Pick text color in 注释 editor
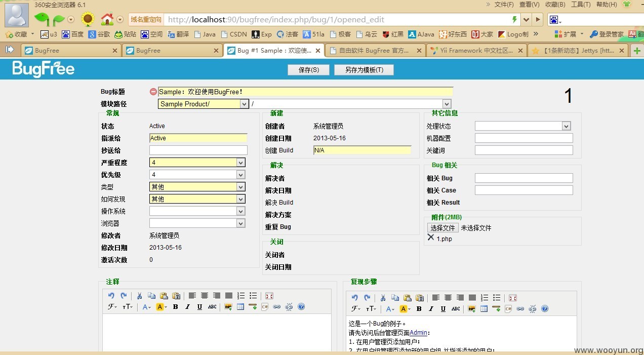This screenshot has width=644, height=355. pos(146,307)
